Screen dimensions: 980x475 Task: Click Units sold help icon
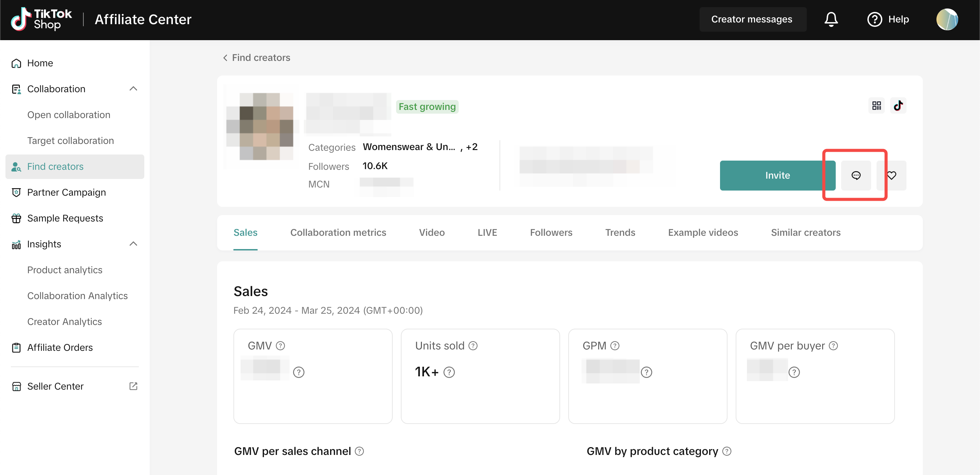tap(473, 346)
